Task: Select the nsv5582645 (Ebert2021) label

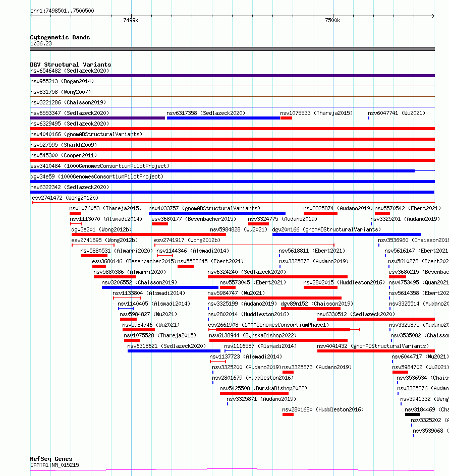Action: click(x=210, y=262)
